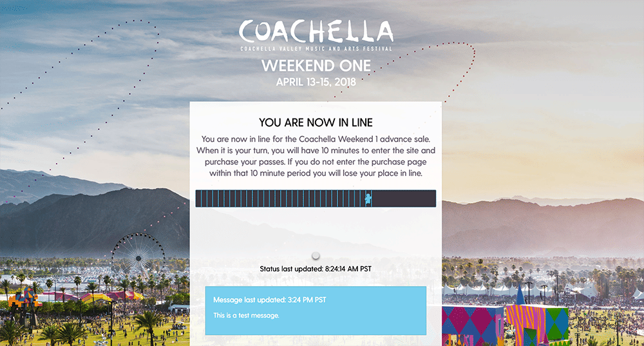Click the walking person icon in the queue bar

click(x=368, y=198)
